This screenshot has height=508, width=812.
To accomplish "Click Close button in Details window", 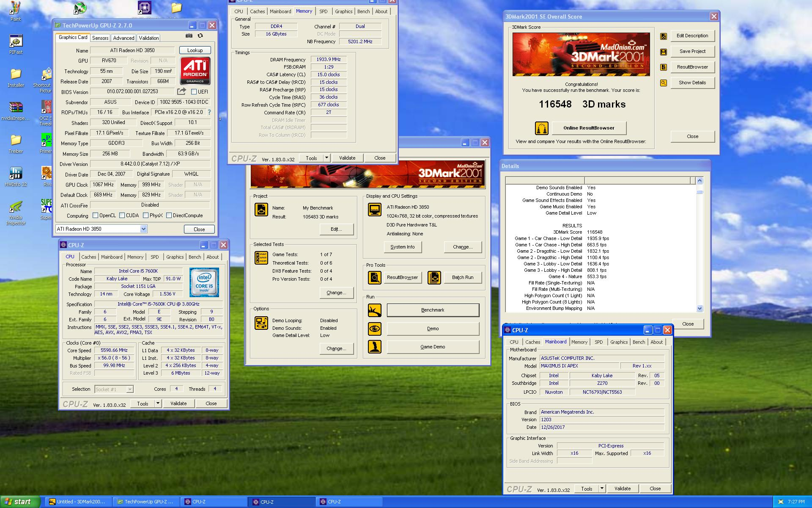I will [688, 324].
